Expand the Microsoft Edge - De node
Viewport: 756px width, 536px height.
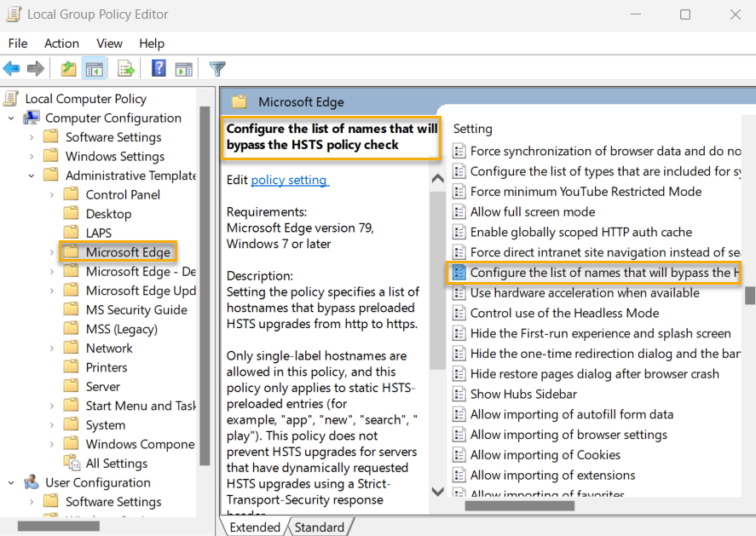tap(53, 271)
